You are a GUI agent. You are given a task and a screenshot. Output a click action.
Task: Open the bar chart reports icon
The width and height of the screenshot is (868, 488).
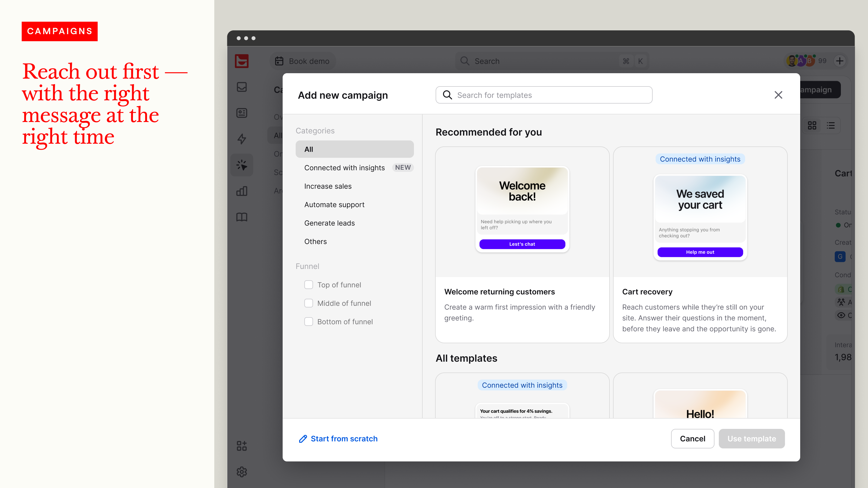[242, 191]
